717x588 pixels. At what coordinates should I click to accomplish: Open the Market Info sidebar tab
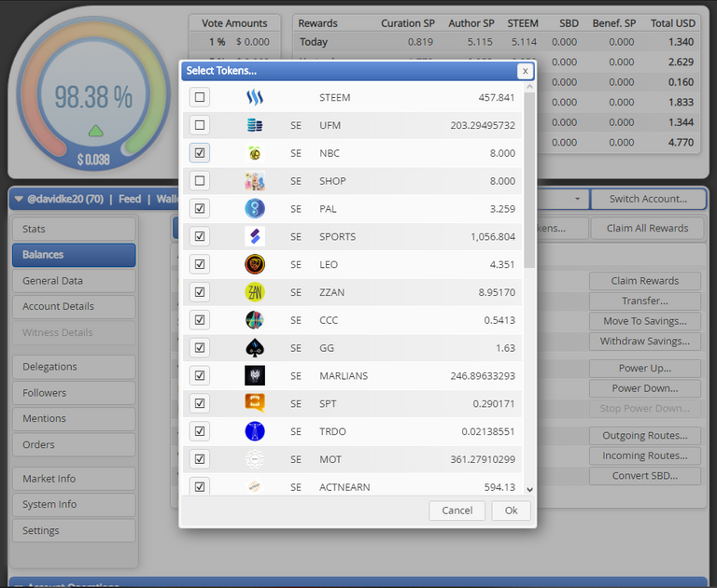pyautogui.click(x=74, y=479)
